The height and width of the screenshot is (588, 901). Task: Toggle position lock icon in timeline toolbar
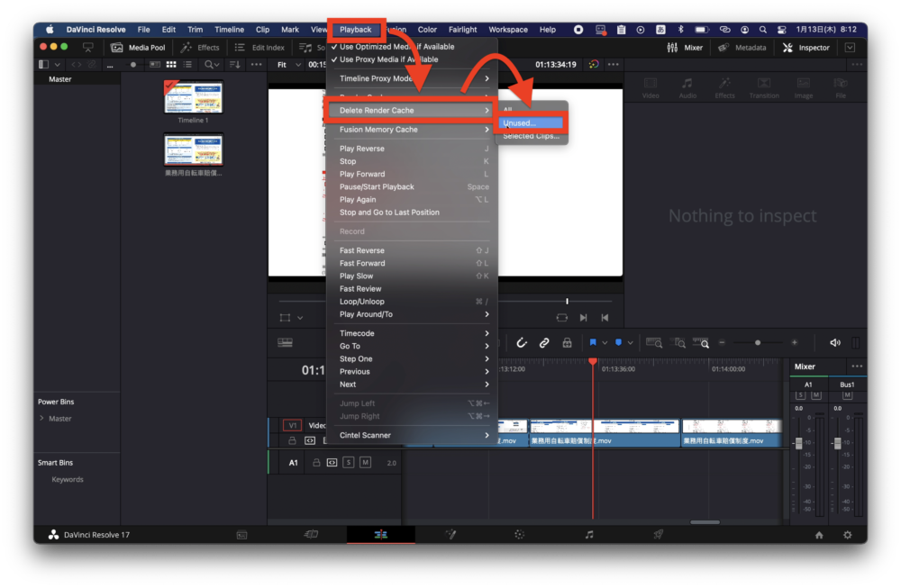(x=567, y=343)
